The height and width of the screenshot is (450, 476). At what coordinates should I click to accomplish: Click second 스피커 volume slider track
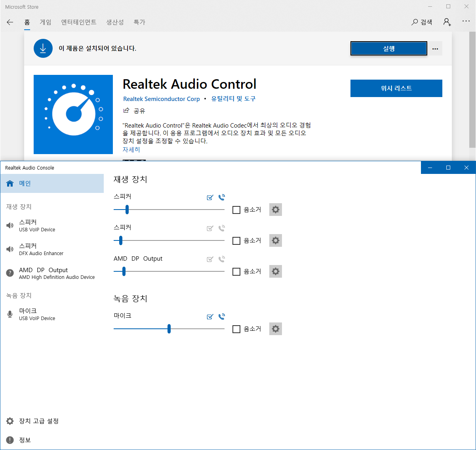(169, 240)
